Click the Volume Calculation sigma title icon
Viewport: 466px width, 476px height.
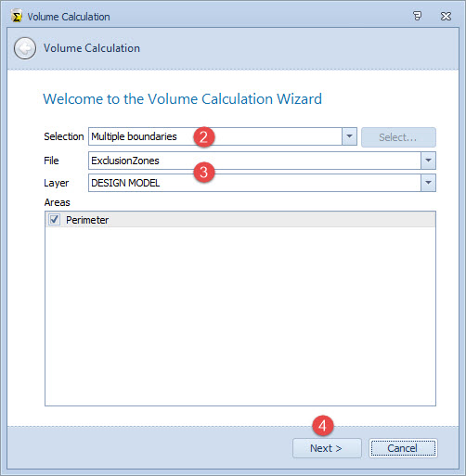[17, 16]
